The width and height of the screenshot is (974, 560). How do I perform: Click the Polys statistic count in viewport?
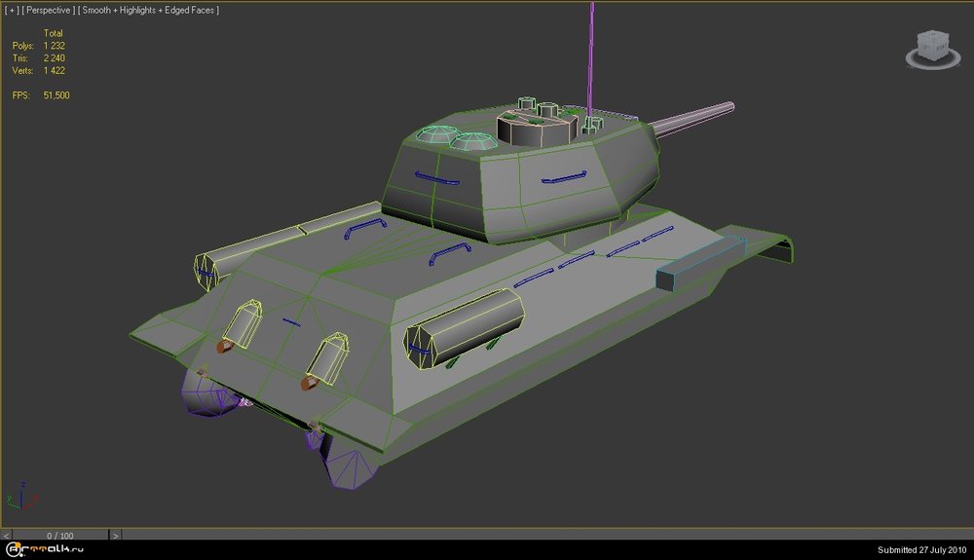(x=54, y=46)
